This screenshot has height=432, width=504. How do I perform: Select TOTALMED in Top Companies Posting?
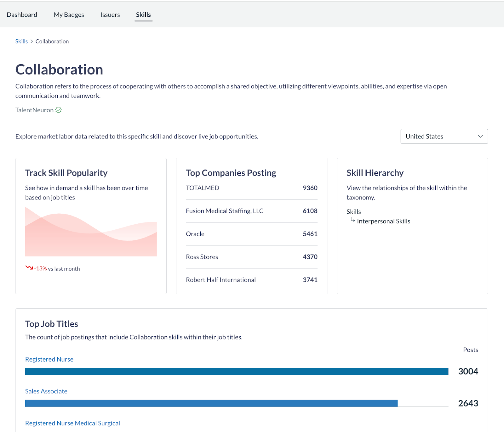tap(203, 188)
